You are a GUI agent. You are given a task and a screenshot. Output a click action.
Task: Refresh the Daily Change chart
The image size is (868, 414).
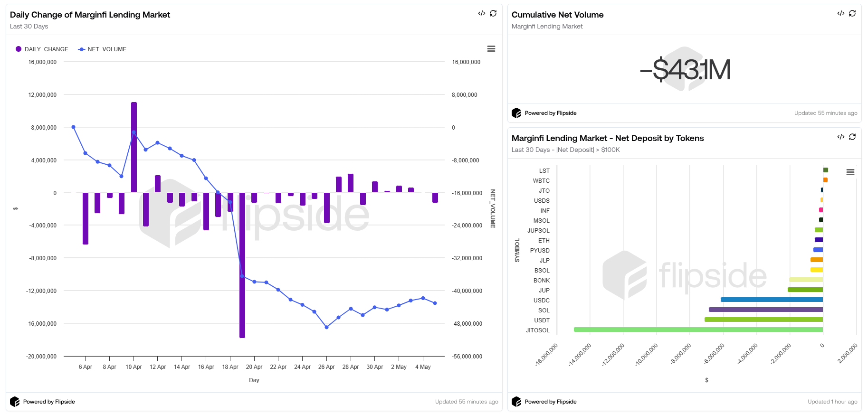click(x=493, y=13)
